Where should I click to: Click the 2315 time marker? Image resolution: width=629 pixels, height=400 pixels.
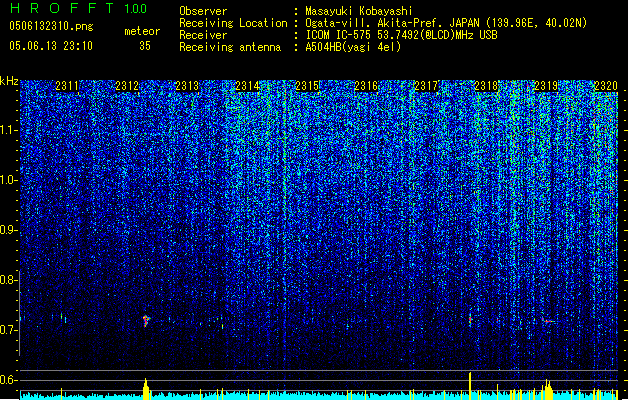point(307,86)
